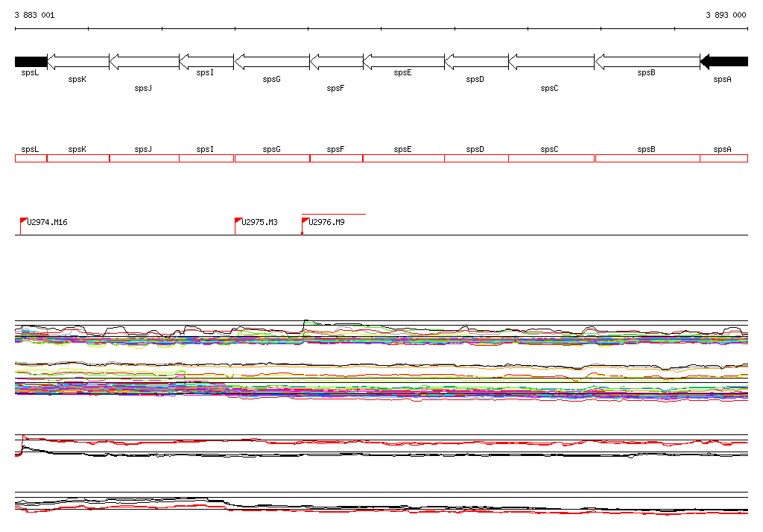Viewport: 763px width, 532px height.
Task: Click the red spsL segment box
Action: click(31, 158)
